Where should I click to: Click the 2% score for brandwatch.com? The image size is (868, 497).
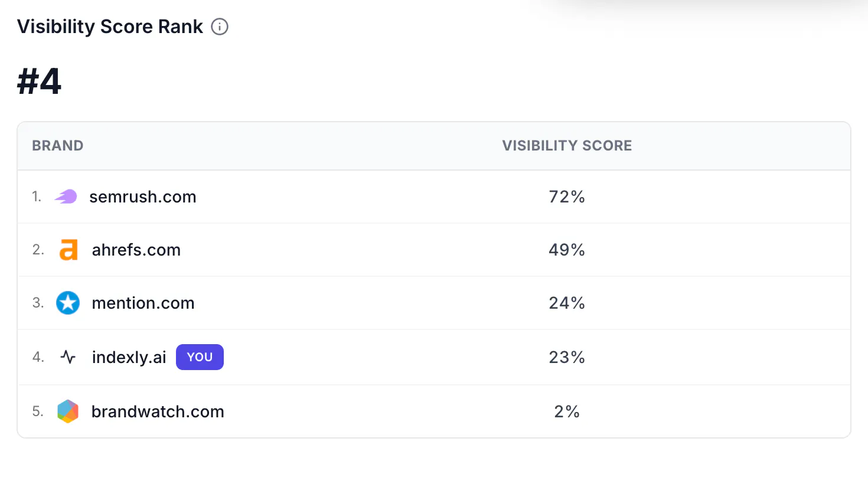coord(567,411)
